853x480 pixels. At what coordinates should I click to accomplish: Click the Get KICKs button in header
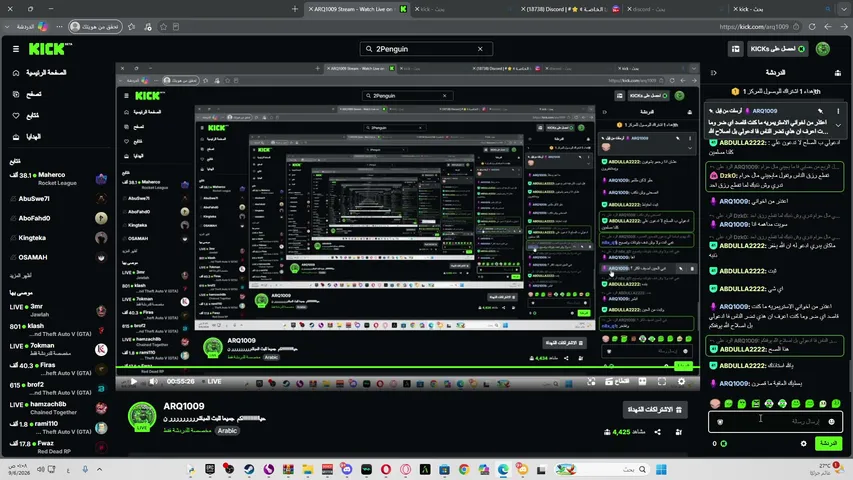tap(777, 49)
